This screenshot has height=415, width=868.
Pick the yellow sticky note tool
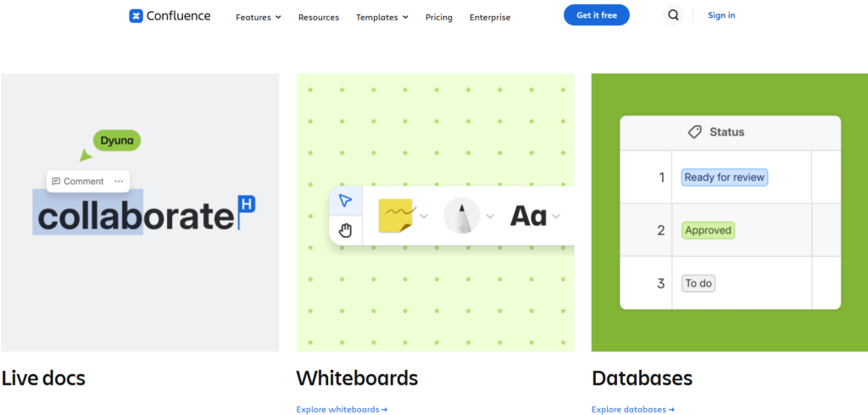tap(397, 216)
